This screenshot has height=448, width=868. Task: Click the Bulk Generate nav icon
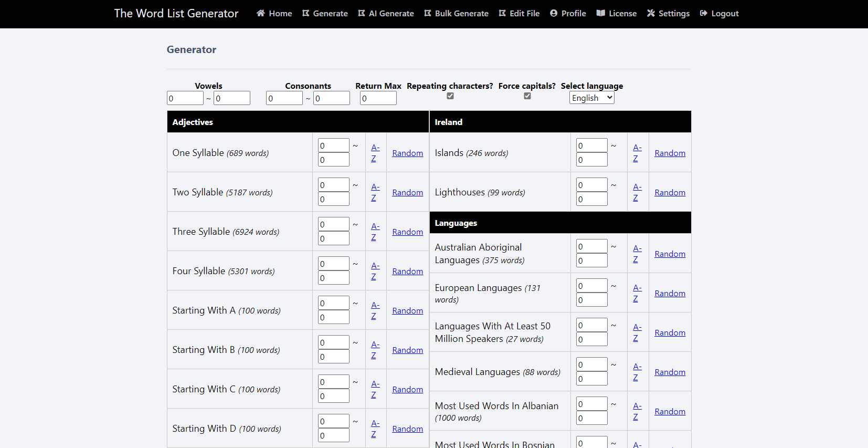pyautogui.click(x=428, y=13)
